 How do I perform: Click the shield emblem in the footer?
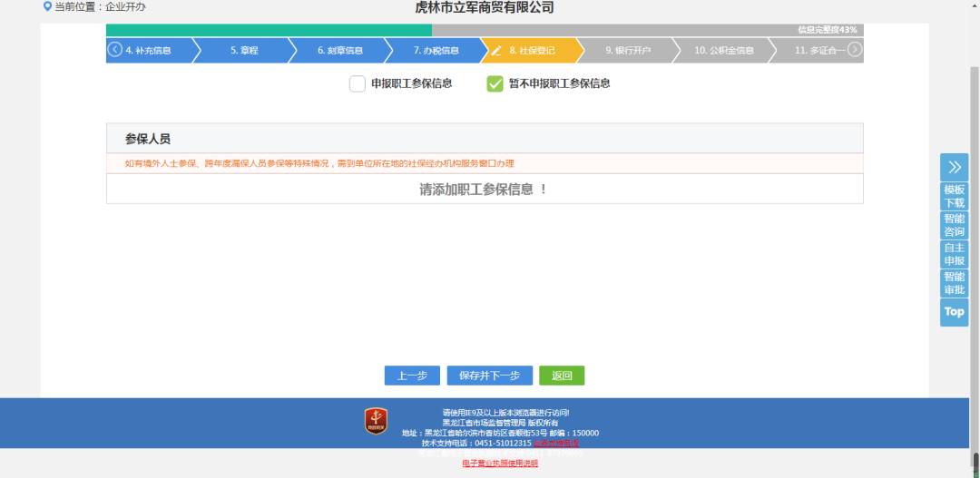click(376, 422)
